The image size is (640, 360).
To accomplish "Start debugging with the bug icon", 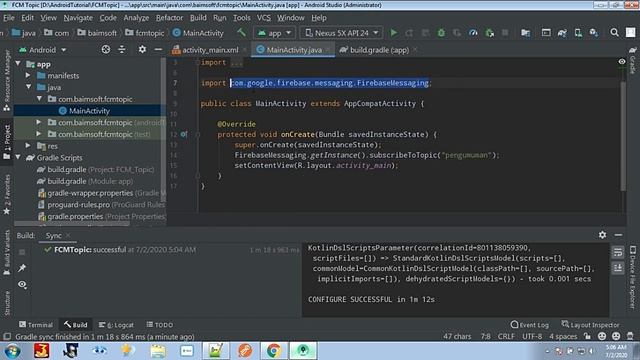I will pos(441,33).
